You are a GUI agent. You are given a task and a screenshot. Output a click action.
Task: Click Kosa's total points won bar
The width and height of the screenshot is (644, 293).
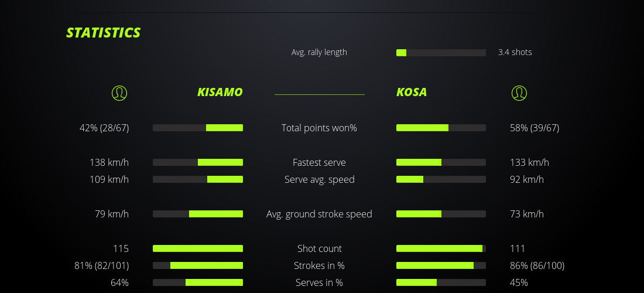tap(441, 128)
